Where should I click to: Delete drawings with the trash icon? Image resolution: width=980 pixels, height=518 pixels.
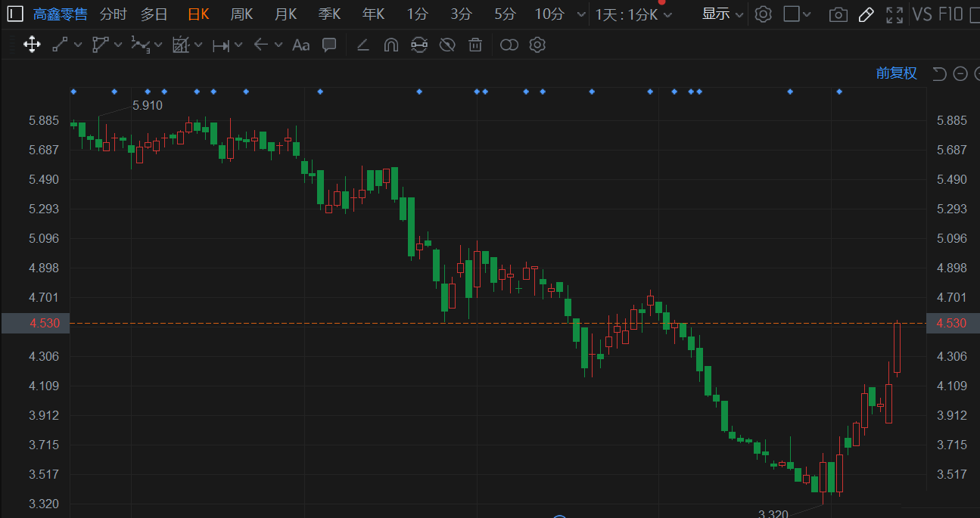point(475,45)
